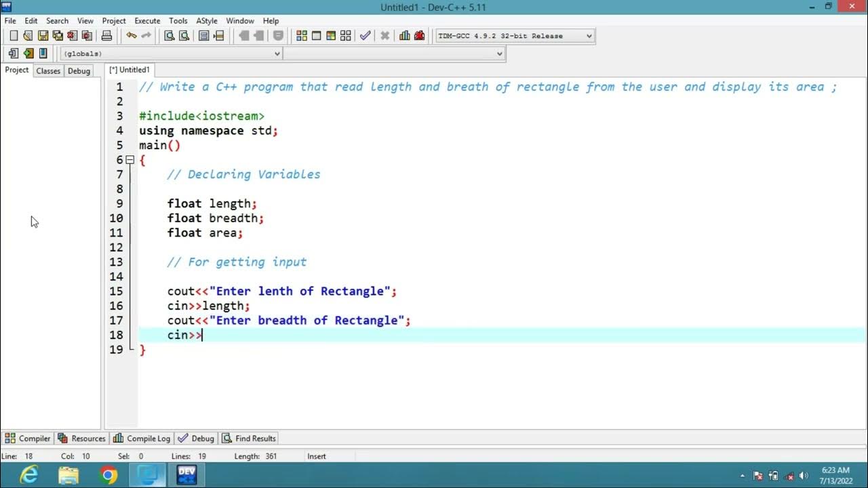The width and height of the screenshot is (868, 488).
Task: Open the bottom panel Debug tab
Action: (x=196, y=439)
